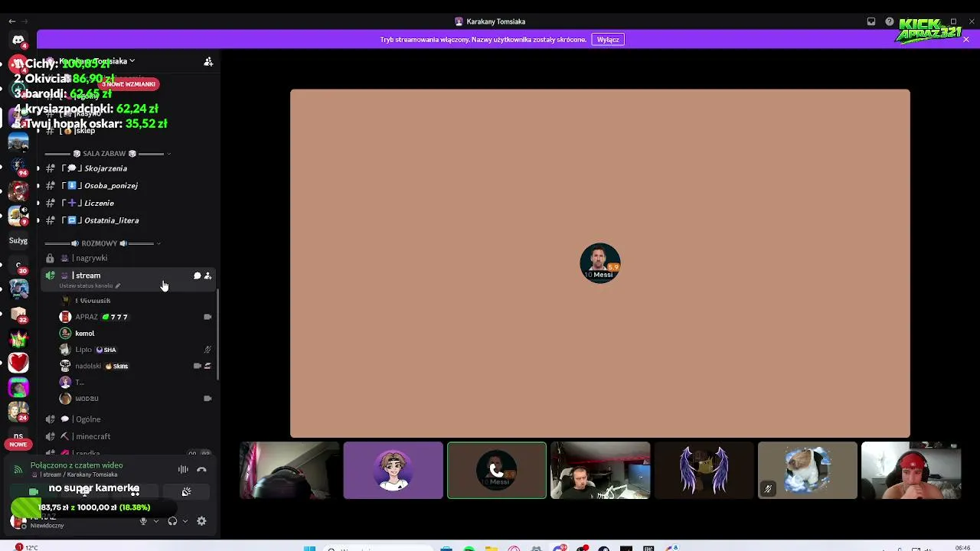Image resolution: width=980 pixels, height=551 pixels.
Task: Open the help icon in title bar
Action: pyautogui.click(x=890, y=21)
